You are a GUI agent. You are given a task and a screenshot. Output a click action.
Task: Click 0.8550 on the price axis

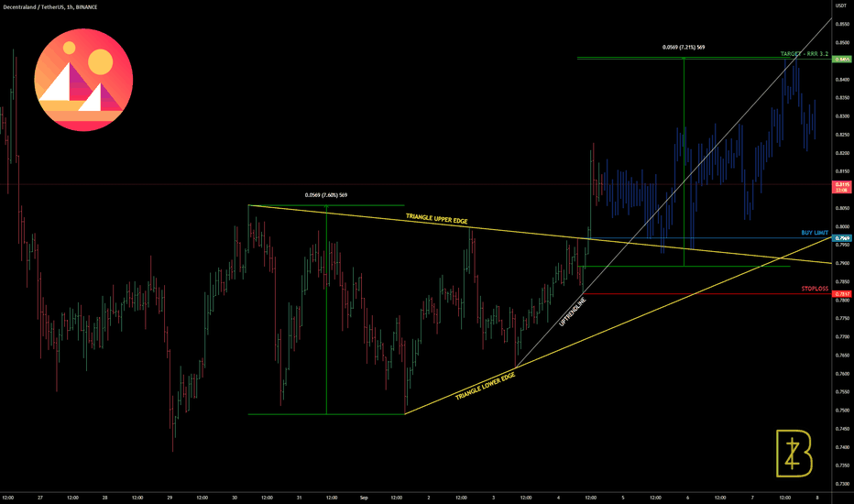click(x=843, y=25)
